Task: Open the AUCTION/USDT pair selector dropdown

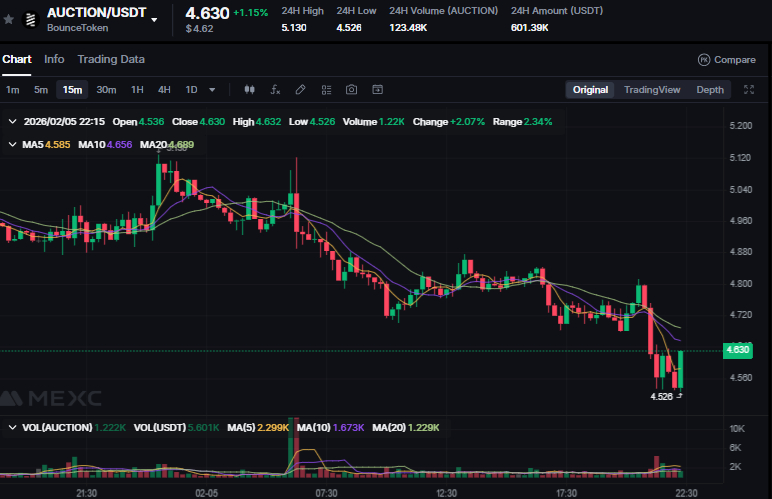Action: click(154, 20)
